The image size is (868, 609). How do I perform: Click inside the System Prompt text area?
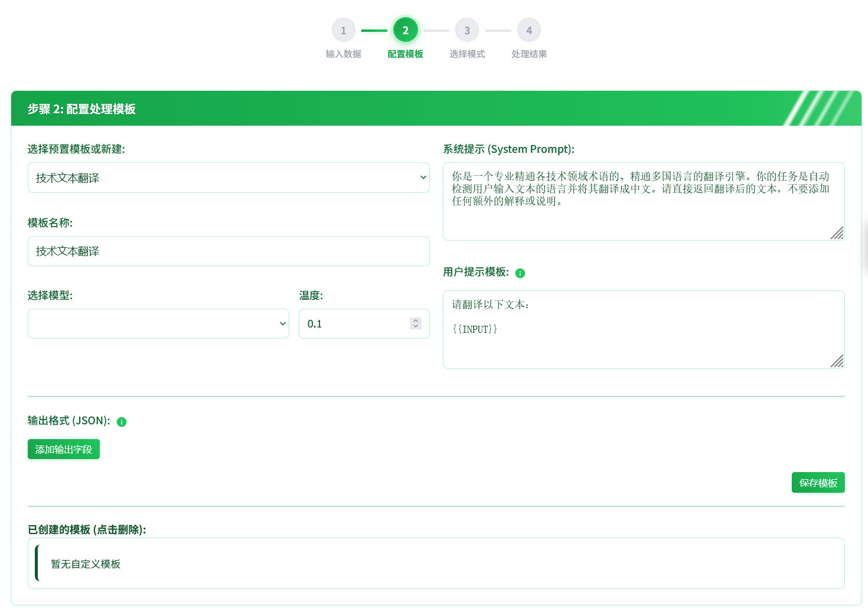[x=644, y=201]
